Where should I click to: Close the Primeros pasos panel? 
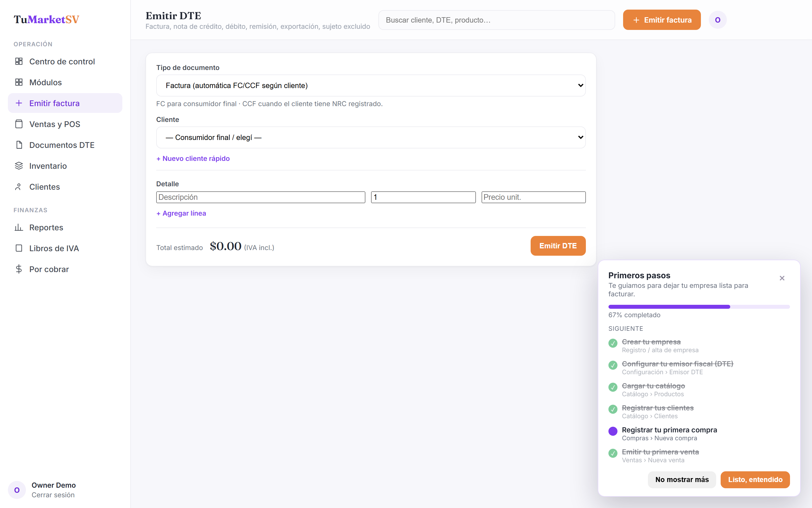tap(782, 278)
